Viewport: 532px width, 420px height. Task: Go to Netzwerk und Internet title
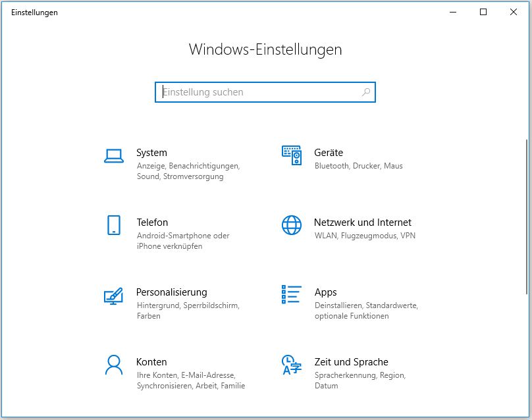(362, 223)
